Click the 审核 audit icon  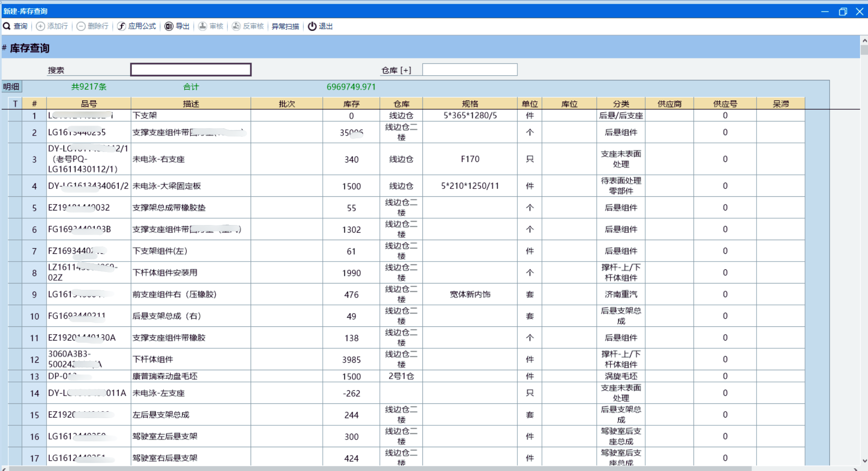coord(202,26)
